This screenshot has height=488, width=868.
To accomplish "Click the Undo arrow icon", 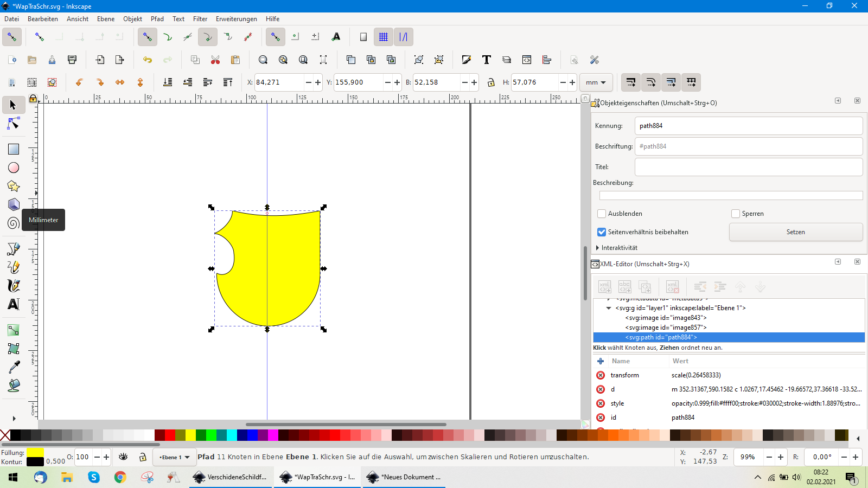I will [148, 60].
